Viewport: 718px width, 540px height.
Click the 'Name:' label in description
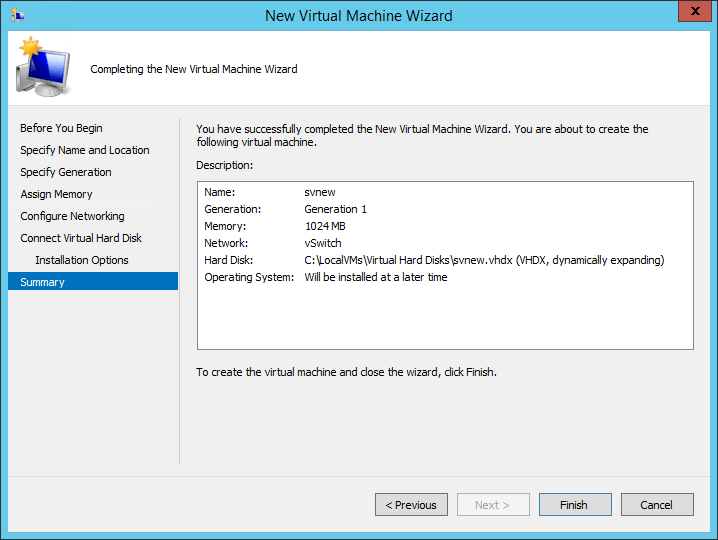[219, 192]
